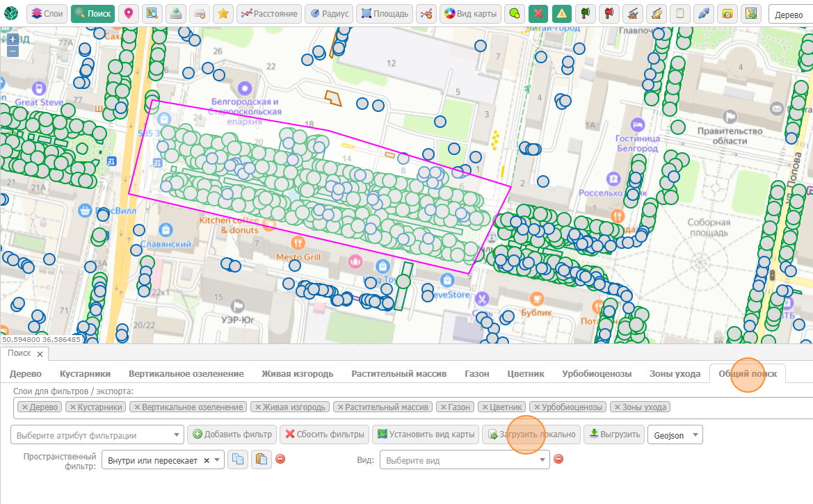Switch to the Дерево search tab

[x=26, y=374]
